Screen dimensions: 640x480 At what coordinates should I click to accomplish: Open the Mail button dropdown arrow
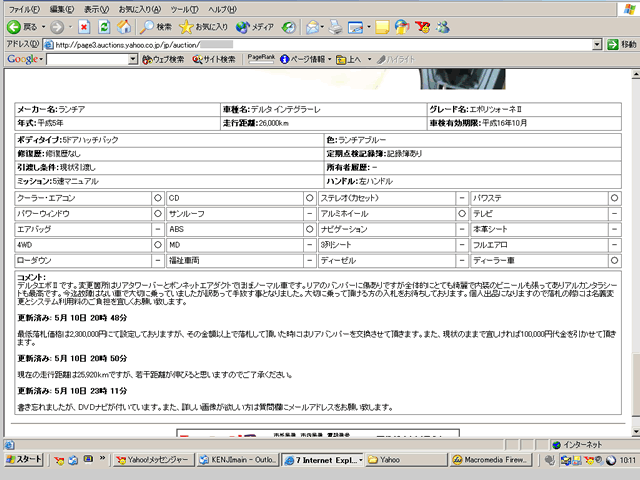(322, 27)
